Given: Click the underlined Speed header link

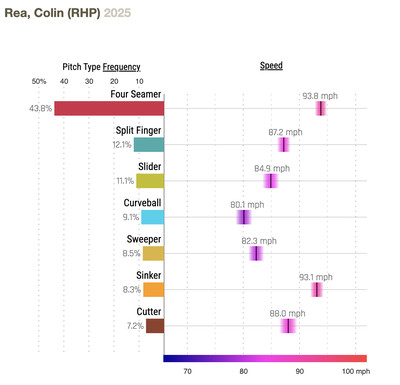Looking at the screenshot, I should [x=271, y=65].
